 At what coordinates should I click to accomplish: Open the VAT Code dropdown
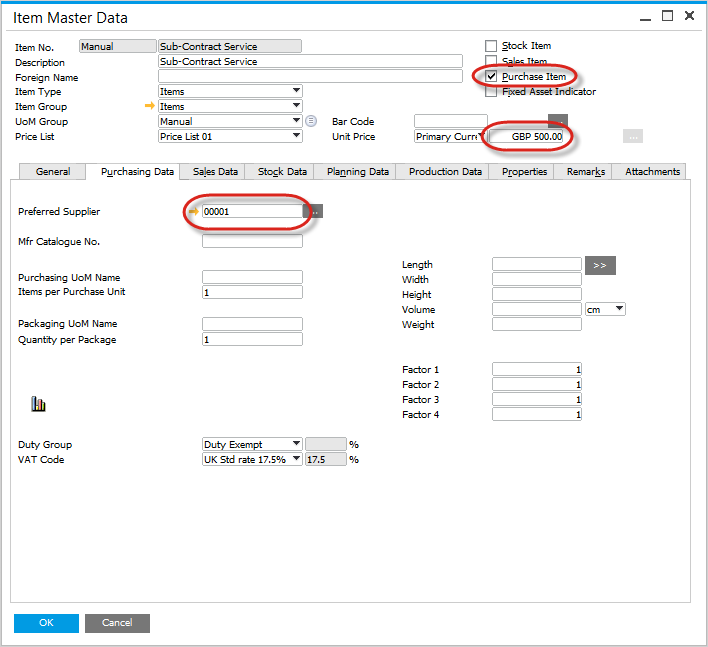tap(296, 459)
